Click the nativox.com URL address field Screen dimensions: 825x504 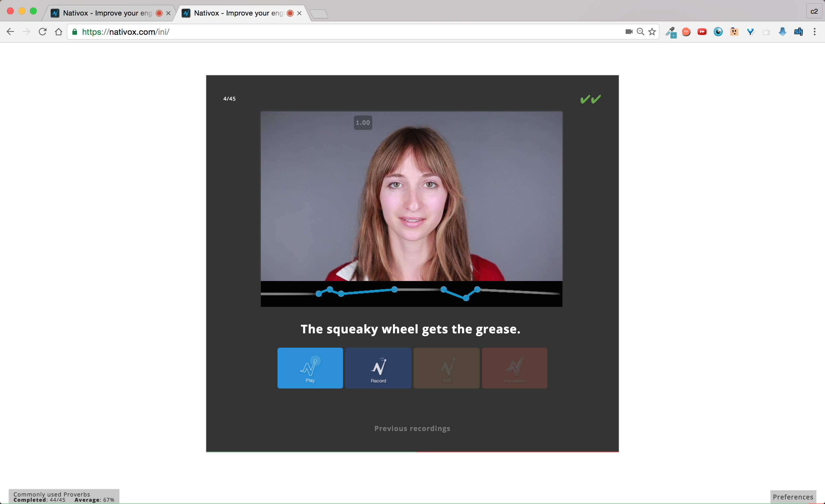coord(335,32)
